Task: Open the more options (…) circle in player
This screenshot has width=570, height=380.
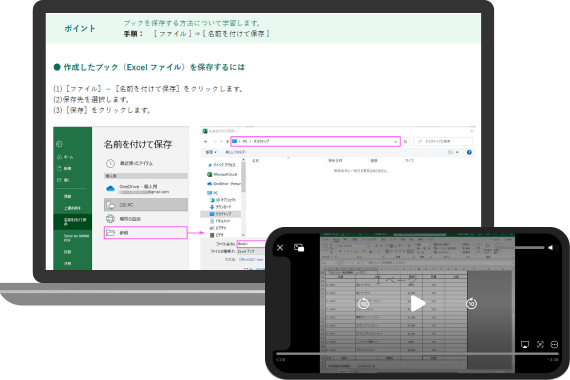Action: tap(554, 344)
